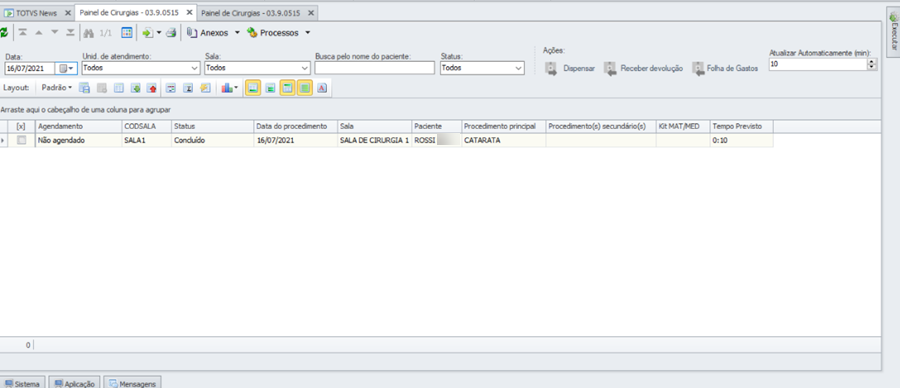Click the sigma totals icon
The image size is (900, 388).
188,88
